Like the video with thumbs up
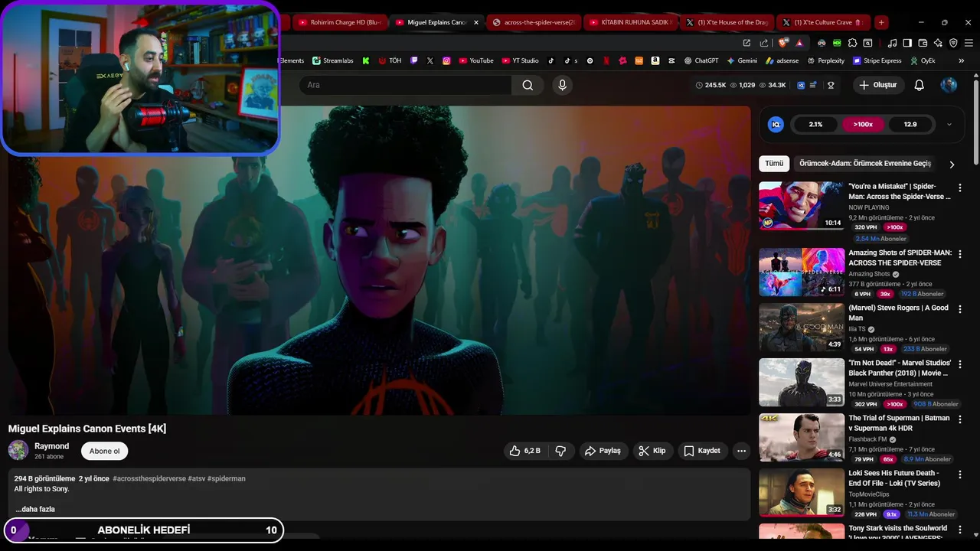980x551 pixels. [x=525, y=451]
